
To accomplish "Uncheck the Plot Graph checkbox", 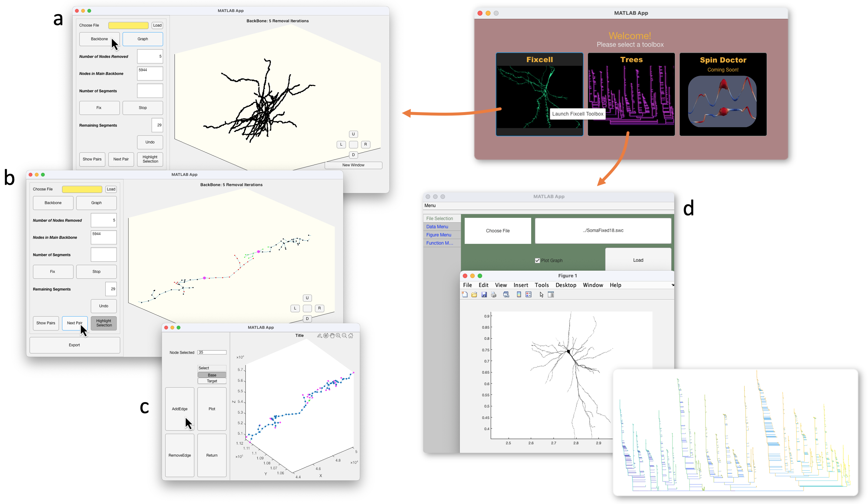I will (x=537, y=260).
